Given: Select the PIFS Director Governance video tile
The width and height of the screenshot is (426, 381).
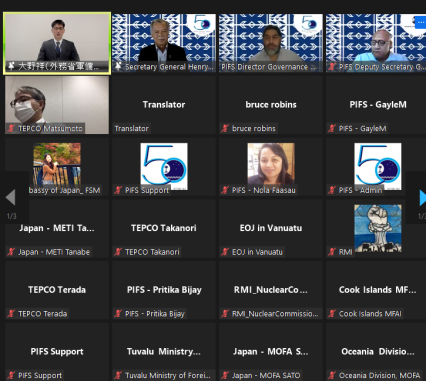Looking at the screenshot, I should coord(271,43).
